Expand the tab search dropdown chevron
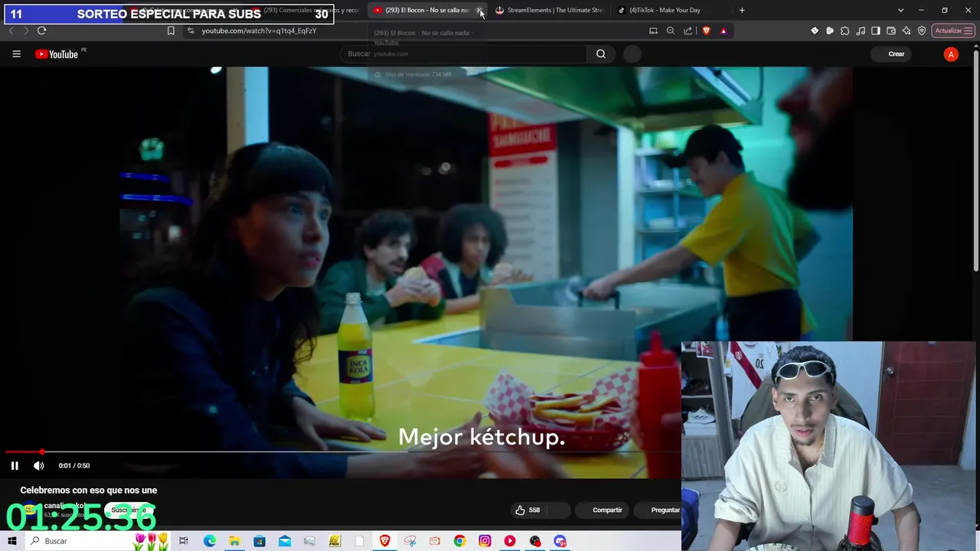 point(900,10)
